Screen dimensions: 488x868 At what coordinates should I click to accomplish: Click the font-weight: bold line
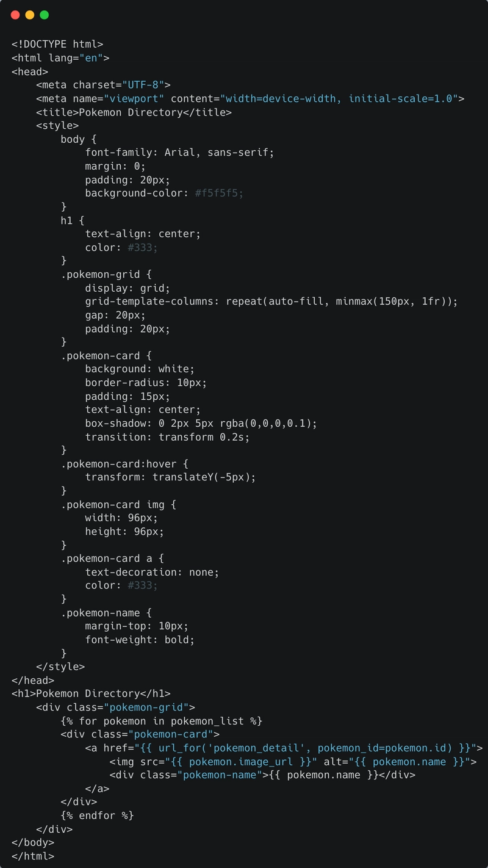pyautogui.click(x=140, y=640)
